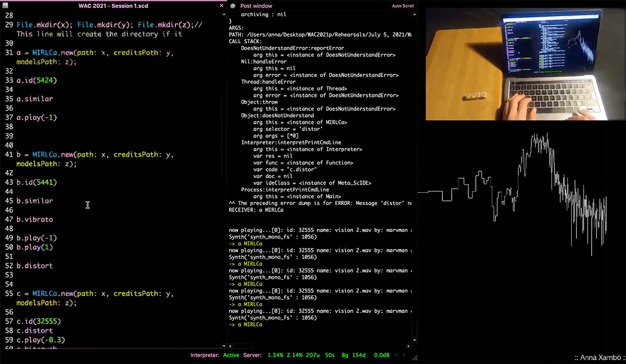Click the Server label in the status bar
The height and width of the screenshot is (364, 626).
click(x=252, y=355)
